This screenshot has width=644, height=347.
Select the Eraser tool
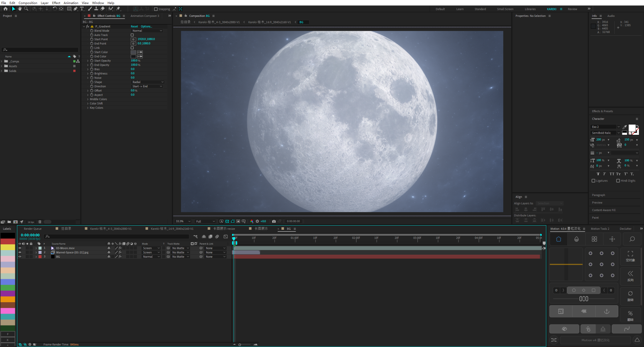102,9
